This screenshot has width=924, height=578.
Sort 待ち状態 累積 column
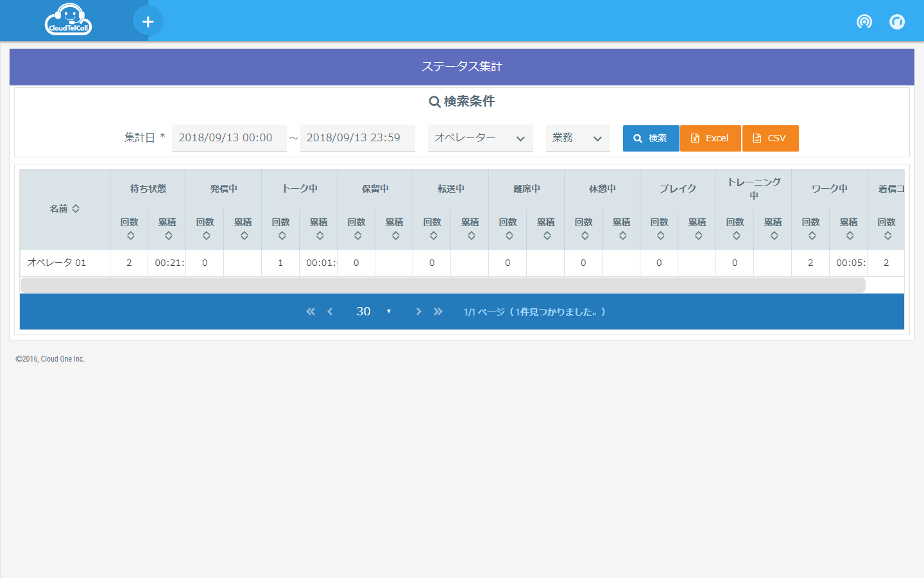(x=167, y=229)
